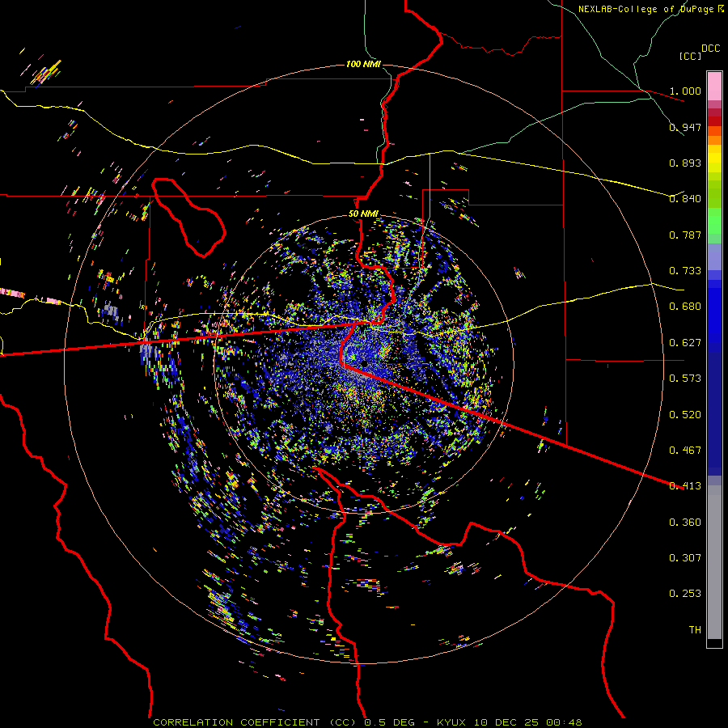Screen dimensions: 728x728
Task: Click the 0.680 legend value
Action: click(x=685, y=307)
